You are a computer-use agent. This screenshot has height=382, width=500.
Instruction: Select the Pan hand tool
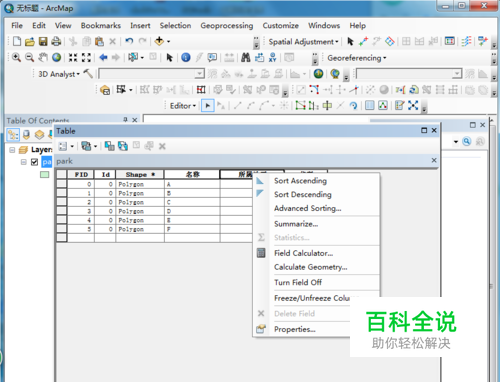pyautogui.click(x=43, y=57)
